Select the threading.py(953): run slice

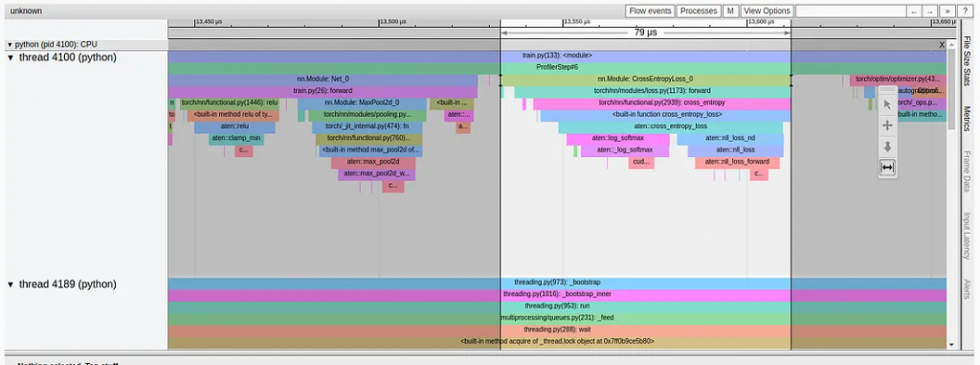(557, 307)
